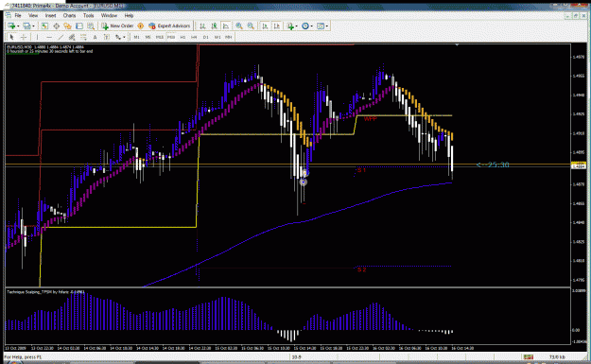This screenshot has height=364, width=591.
Task: Toggle chart shift icon
Action: point(277,26)
